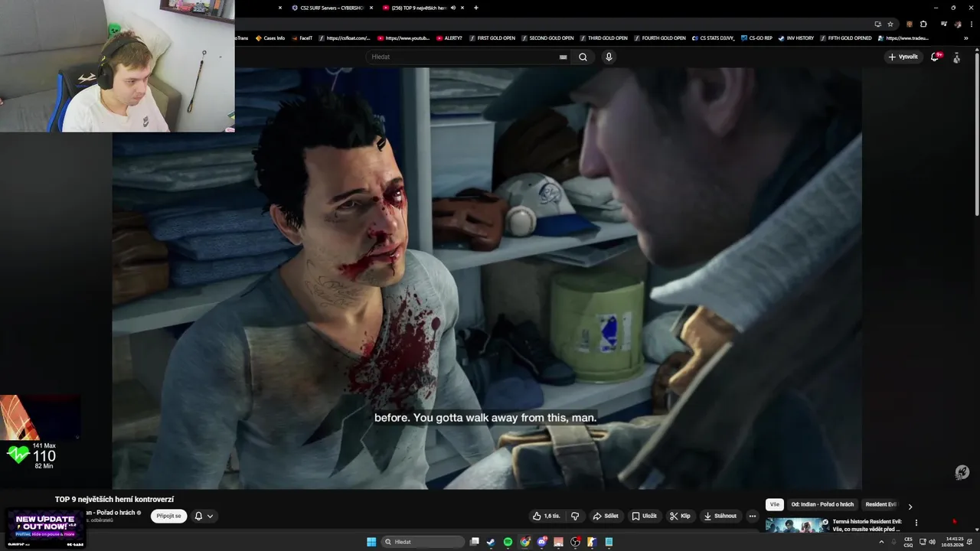
Task: Open Windows Start menu
Action: pyautogui.click(x=371, y=542)
